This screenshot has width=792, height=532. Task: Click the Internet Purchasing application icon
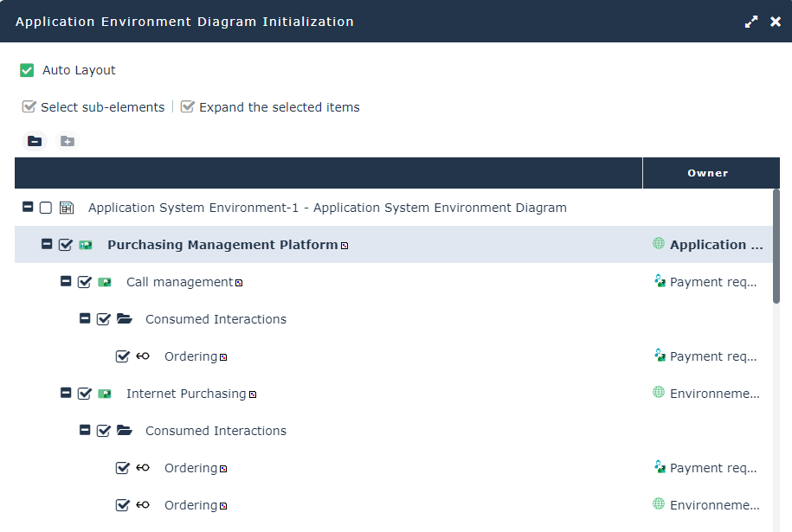pos(105,394)
